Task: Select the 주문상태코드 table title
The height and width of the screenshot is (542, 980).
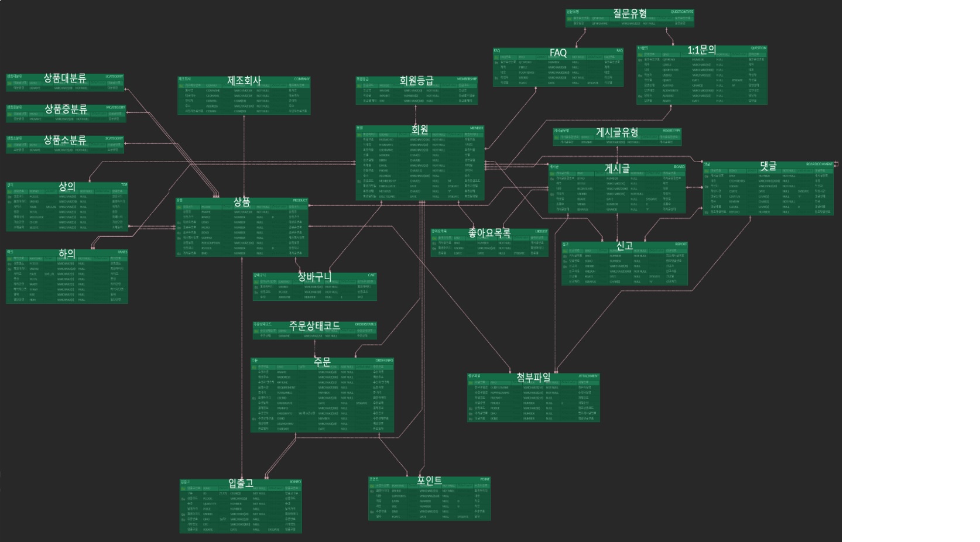Action: [x=314, y=325]
